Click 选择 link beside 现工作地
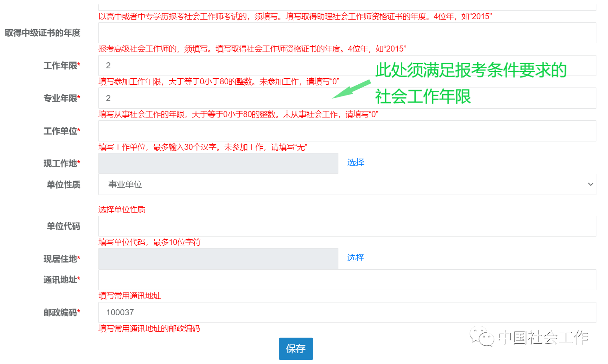Image resolution: width=608 pixels, height=364 pixels. pos(356,162)
